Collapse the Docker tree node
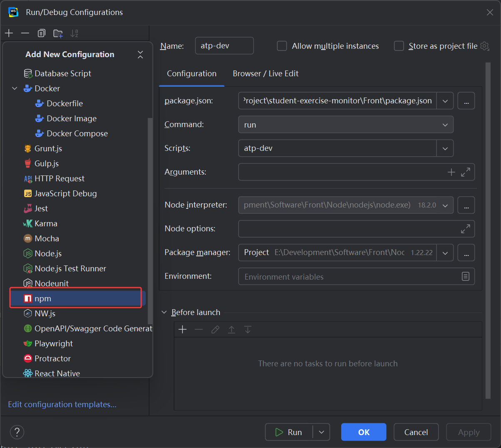501x448 pixels. click(15, 88)
